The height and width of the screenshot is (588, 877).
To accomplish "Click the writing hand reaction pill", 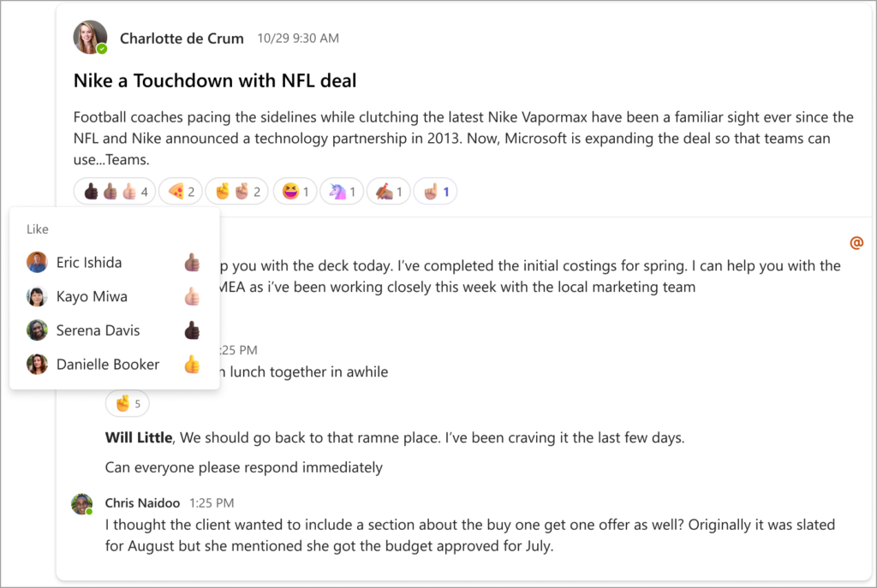I will [389, 192].
